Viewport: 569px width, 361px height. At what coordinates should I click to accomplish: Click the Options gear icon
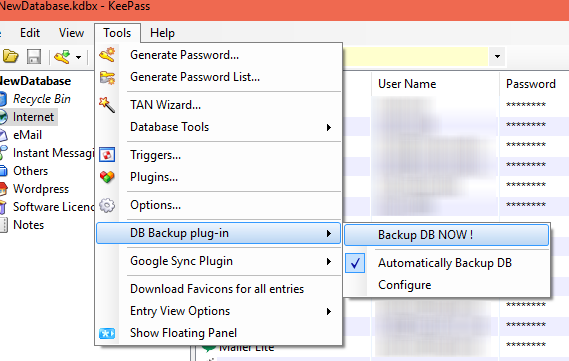click(x=107, y=205)
